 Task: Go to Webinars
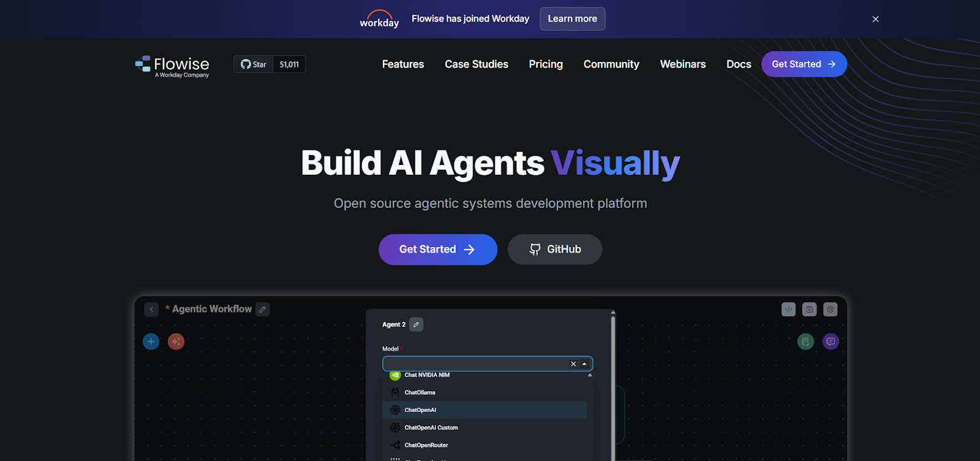683,64
